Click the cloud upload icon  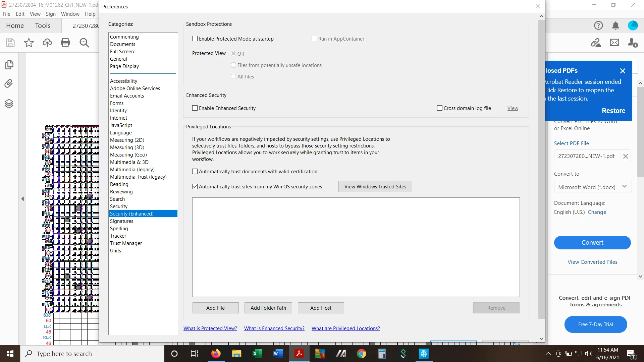point(47,43)
